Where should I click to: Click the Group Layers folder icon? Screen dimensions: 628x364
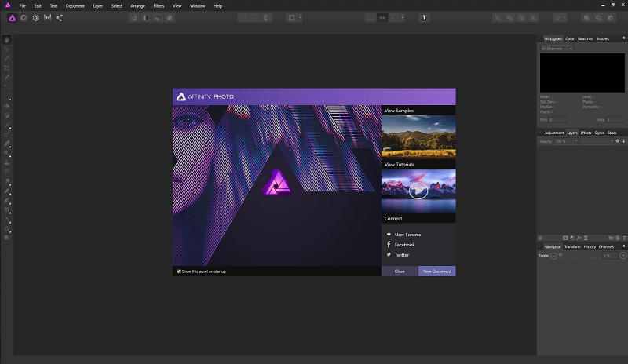pyautogui.click(x=611, y=238)
